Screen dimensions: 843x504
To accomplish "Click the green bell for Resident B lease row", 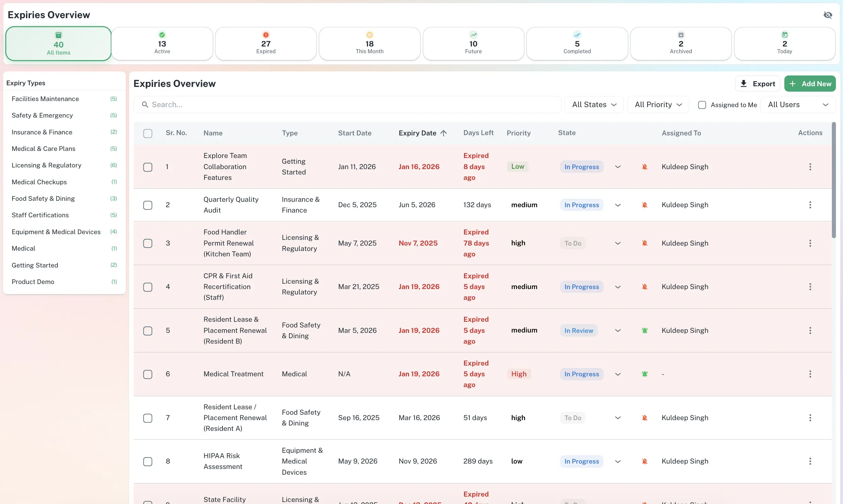I will (644, 330).
